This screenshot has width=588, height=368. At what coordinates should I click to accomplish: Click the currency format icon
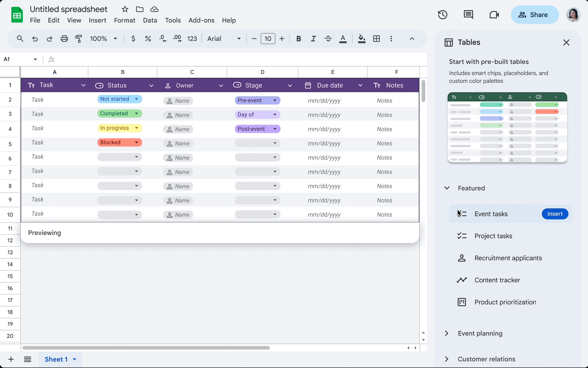(x=133, y=39)
